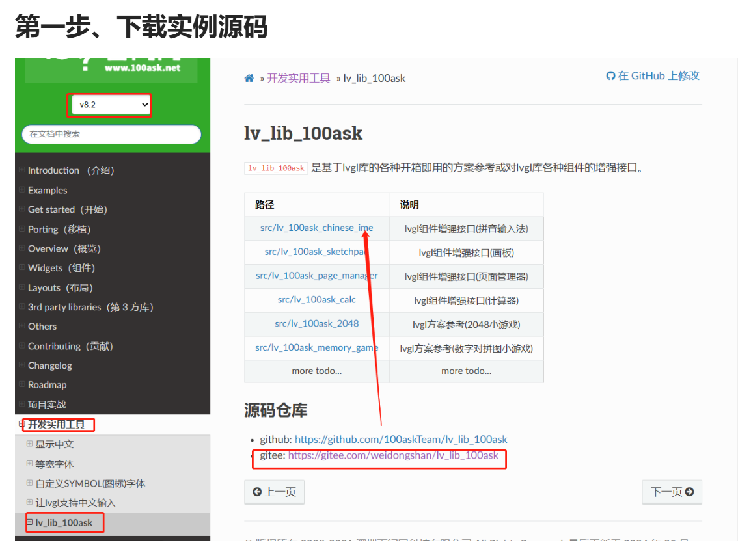Click the lvgl组件增强接口(计算器) cell
The width and height of the screenshot is (751, 560).
[466, 300]
